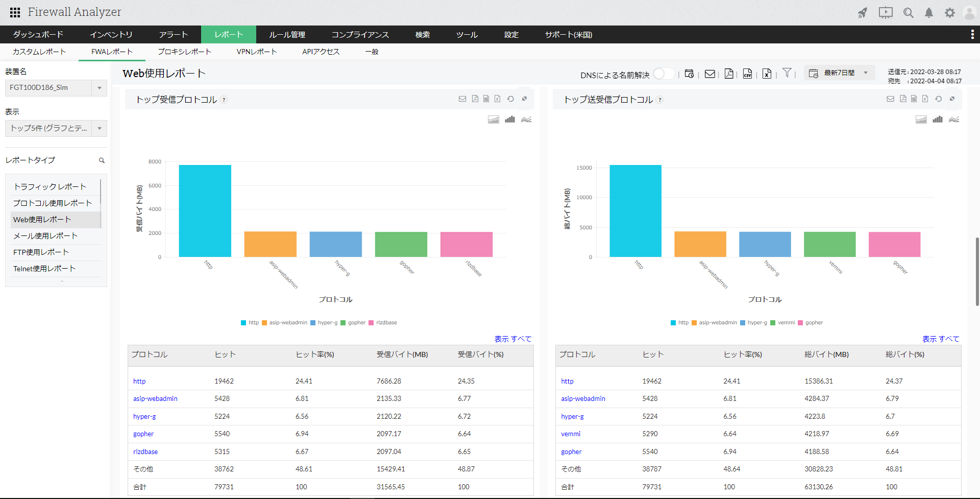Switch top sent/received protocols chart to line view
Screen dimensions: 980x499
[954, 120]
